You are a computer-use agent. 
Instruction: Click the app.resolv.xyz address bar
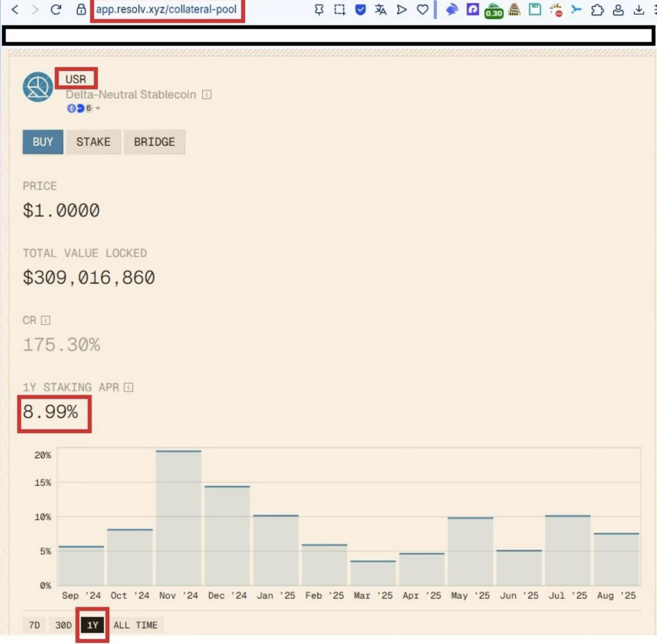[x=166, y=10]
